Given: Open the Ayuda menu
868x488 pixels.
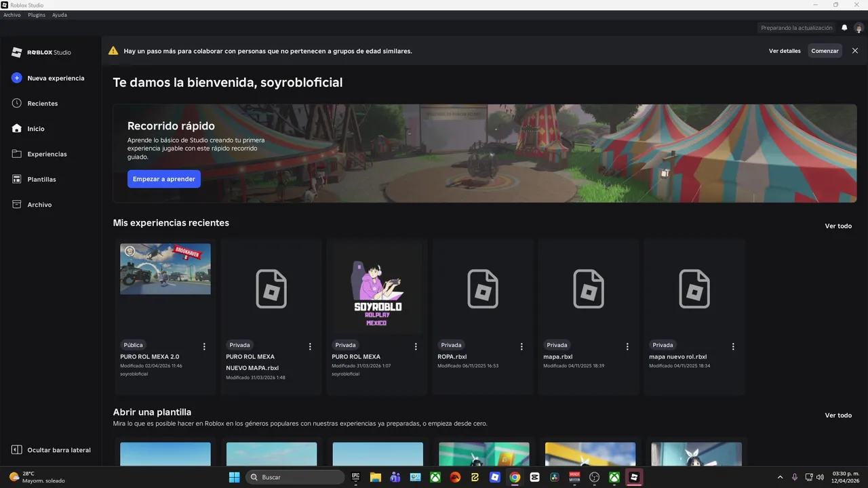Looking at the screenshot, I should (60, 15).
